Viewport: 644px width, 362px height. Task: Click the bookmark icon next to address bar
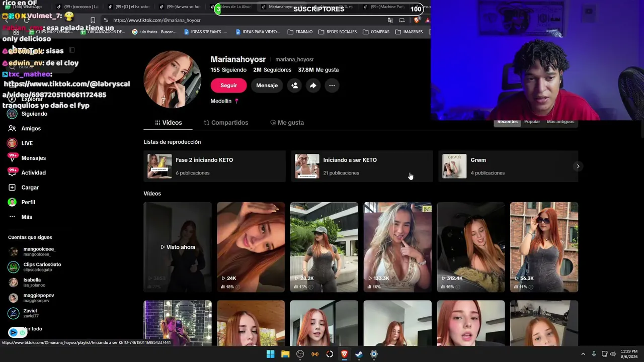(93, 20)
